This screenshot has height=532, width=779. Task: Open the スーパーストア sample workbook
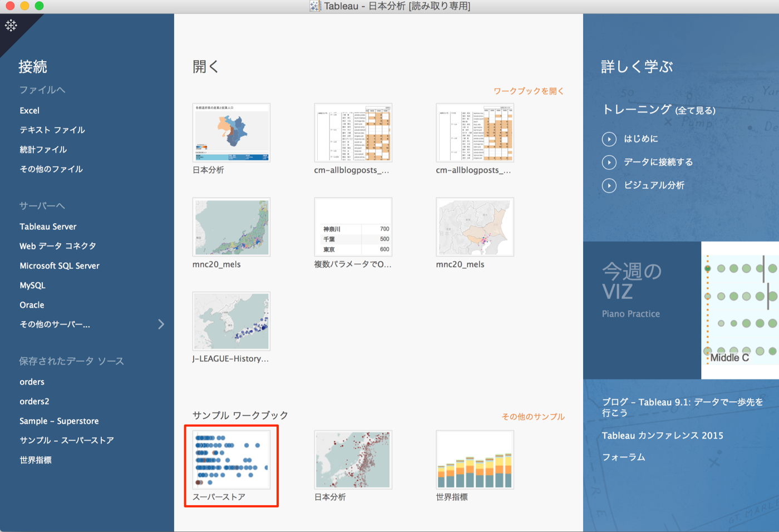(231, 460)
